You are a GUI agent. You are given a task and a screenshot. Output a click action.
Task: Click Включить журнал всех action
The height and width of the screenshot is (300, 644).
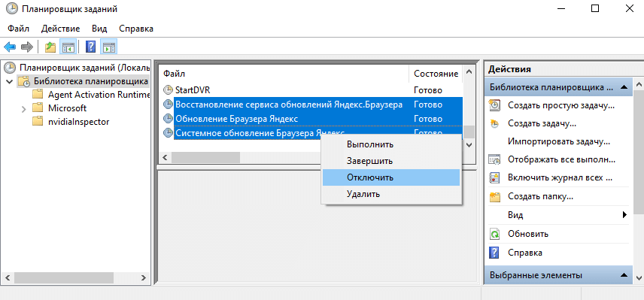[560, 177]
